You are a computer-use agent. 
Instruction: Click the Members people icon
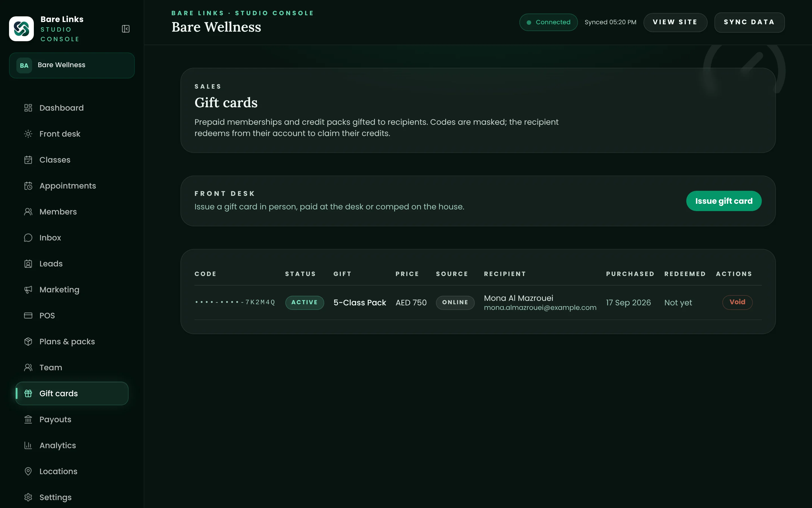click(x=28, y=212)
